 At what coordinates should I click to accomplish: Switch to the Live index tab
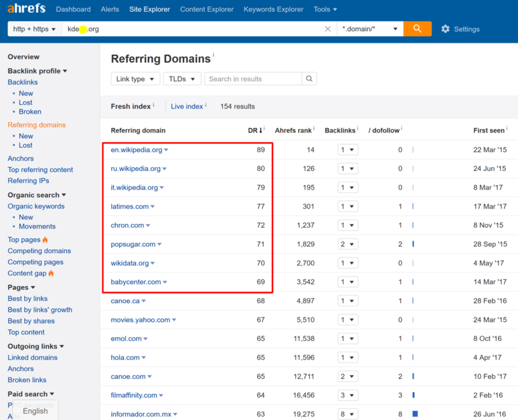[x=187, y=107]
